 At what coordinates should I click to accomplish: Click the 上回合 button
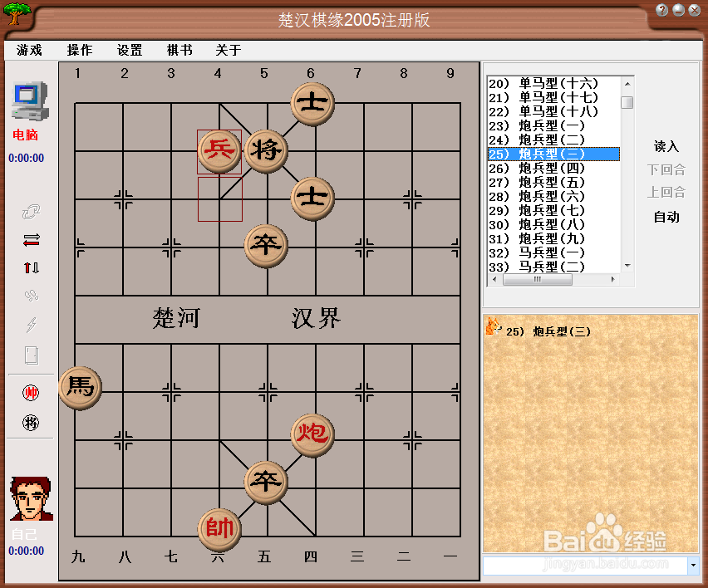point(666,192)
